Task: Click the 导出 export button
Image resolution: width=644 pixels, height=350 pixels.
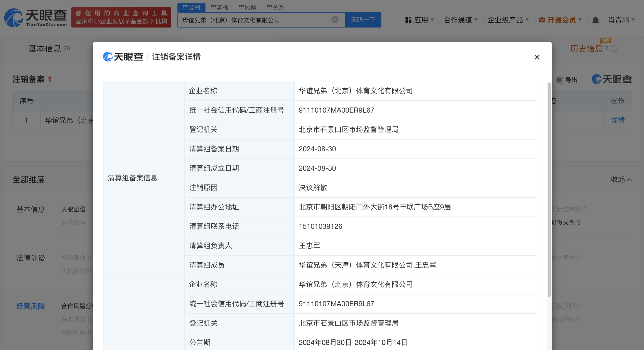Action: [x=567, y=80]
